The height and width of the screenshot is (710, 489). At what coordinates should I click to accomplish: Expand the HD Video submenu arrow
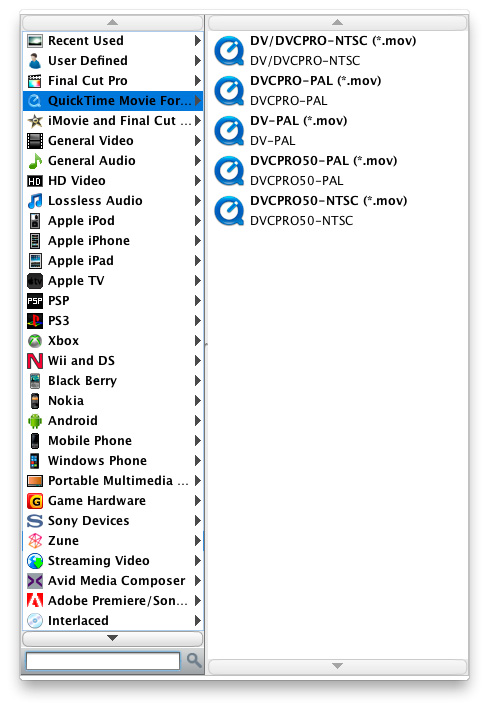(197, 181)
